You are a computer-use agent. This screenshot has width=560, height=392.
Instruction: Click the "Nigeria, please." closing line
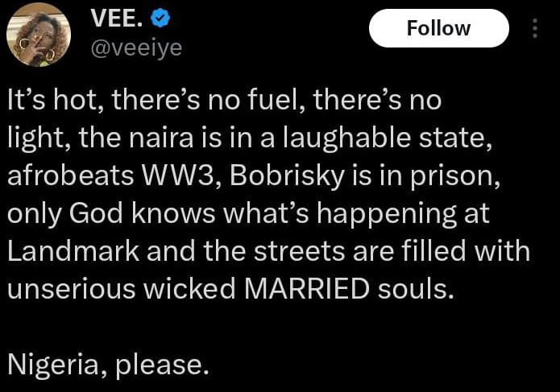tap(108, 365)
